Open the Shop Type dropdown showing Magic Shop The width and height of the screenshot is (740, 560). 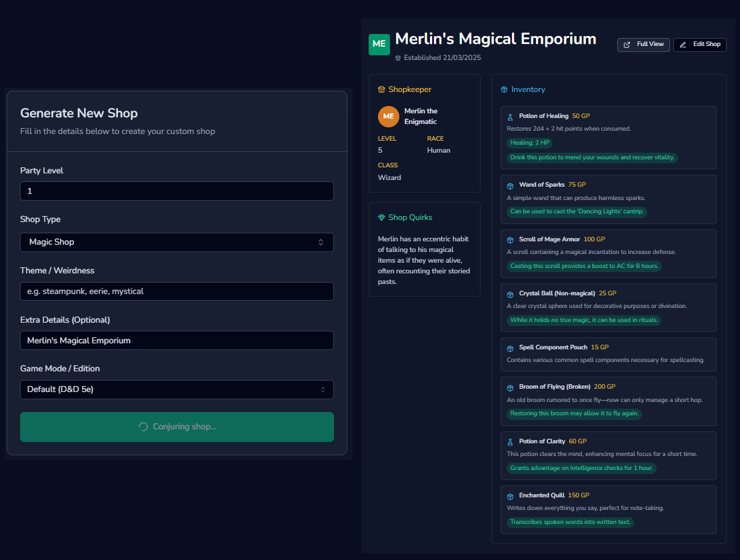pyautogui.click(x=177, y=242)
